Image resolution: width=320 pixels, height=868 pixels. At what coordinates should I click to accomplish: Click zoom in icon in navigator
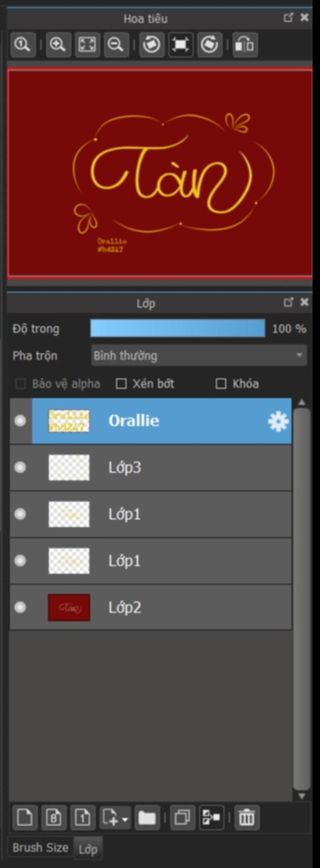click(58, 44)
